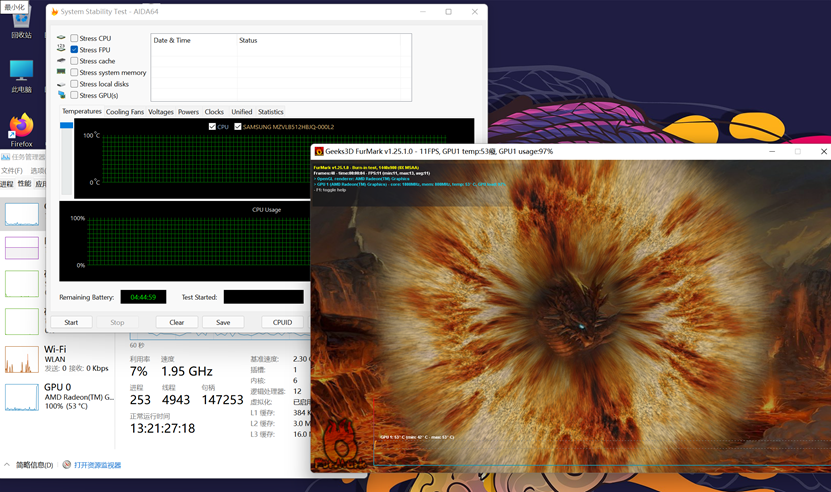
Task: Click the Remaining Battery time field
Action: [143, 297]
